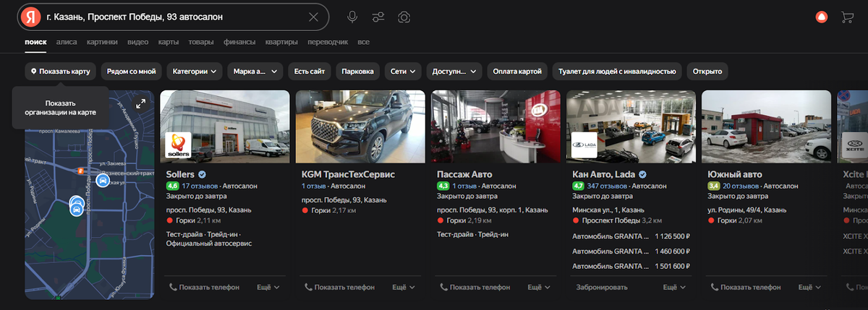The image size is (868, 310).
Task: Open the Пассаж Авто showroom photo
Action: tap(495, 126)
